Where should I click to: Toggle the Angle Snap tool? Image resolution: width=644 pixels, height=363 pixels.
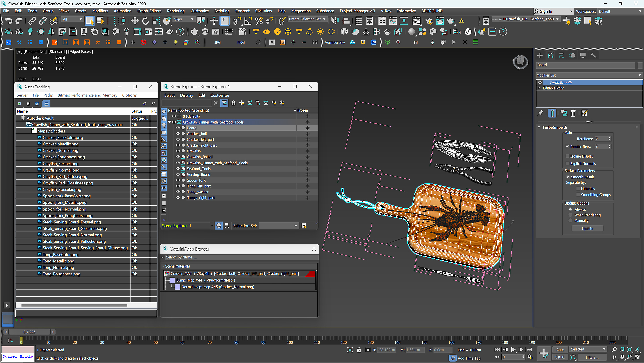(248, 21)
